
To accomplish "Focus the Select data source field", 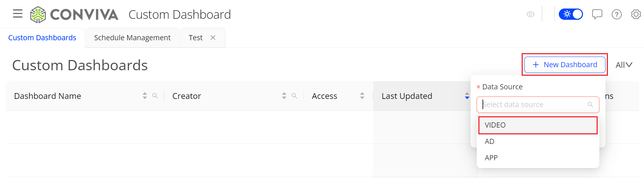I will click(533, 105).
